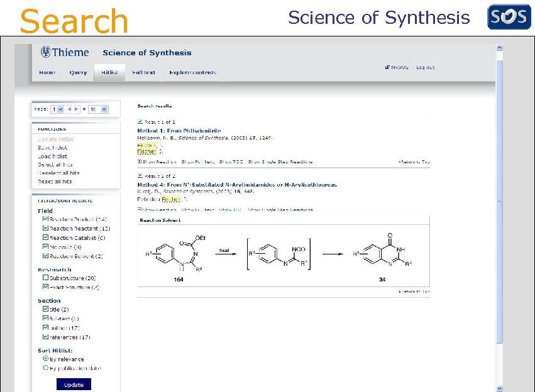Click the Thieme logo
Screen dimensions: 535x392
click(x=65, y=52)
